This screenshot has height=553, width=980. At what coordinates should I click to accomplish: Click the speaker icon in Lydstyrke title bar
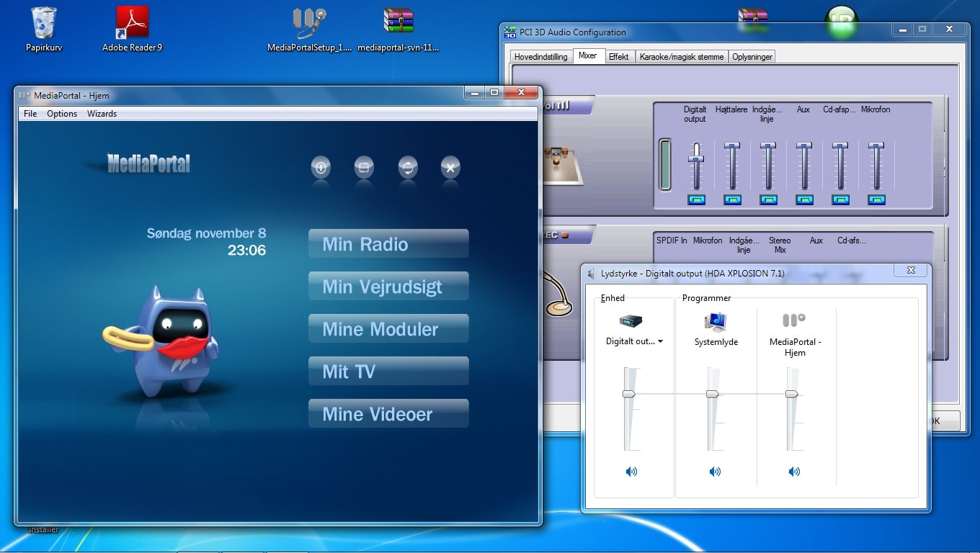point(592,274)
